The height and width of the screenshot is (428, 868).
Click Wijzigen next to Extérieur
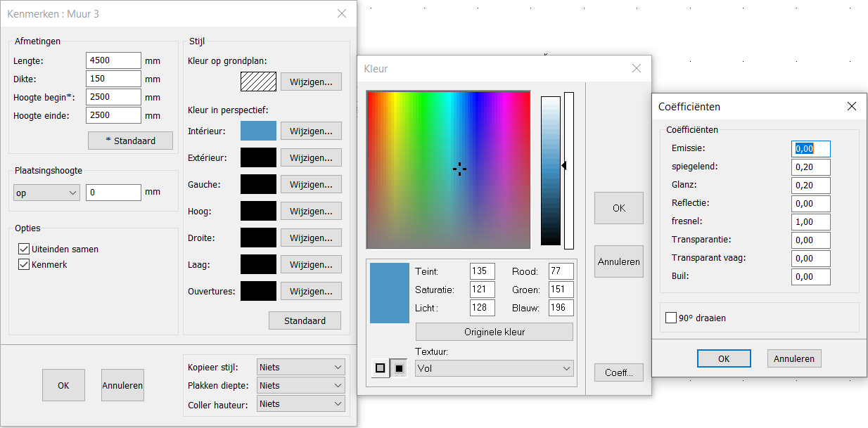click(x=311, y=157)
